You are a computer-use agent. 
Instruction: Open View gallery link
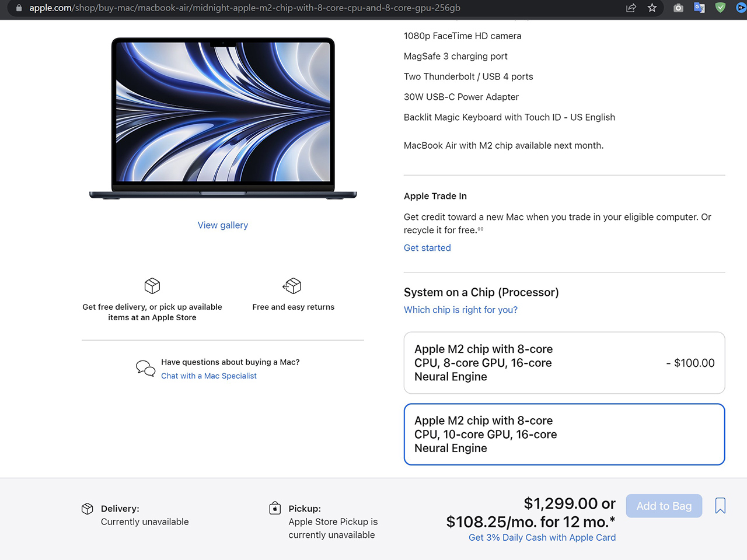[x=223, y=225]
